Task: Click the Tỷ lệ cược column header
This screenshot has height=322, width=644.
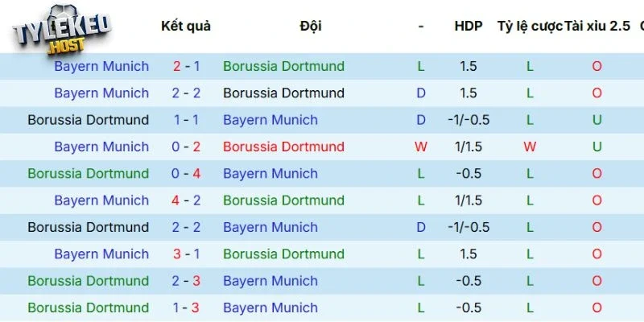Action: (x=530, y=26)
